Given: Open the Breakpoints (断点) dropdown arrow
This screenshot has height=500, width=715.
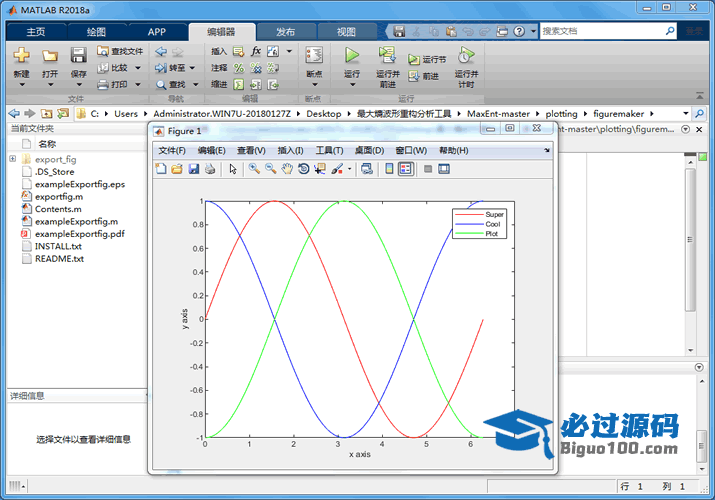Looking at the screenshot, I should (314, 85).
